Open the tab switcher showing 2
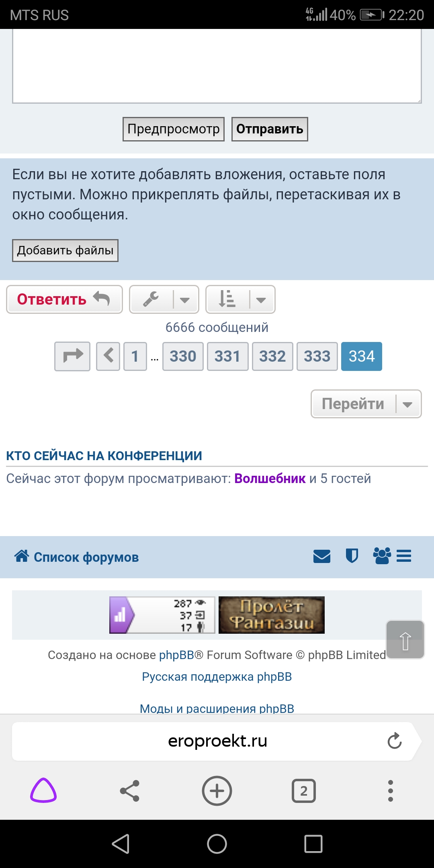This screenshot has height=868, width=434. click(x=304, y=791)
